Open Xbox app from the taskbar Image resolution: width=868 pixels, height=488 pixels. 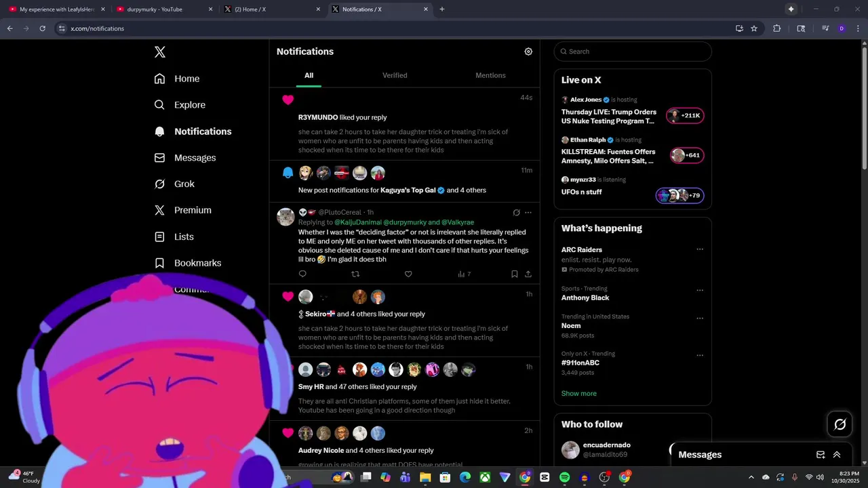coord(485,478)
